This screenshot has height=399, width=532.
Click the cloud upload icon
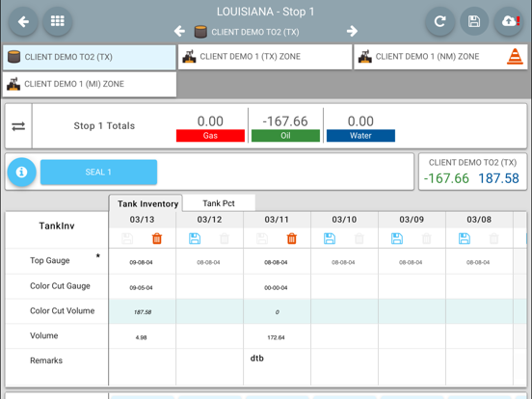[x=508, y=22]
